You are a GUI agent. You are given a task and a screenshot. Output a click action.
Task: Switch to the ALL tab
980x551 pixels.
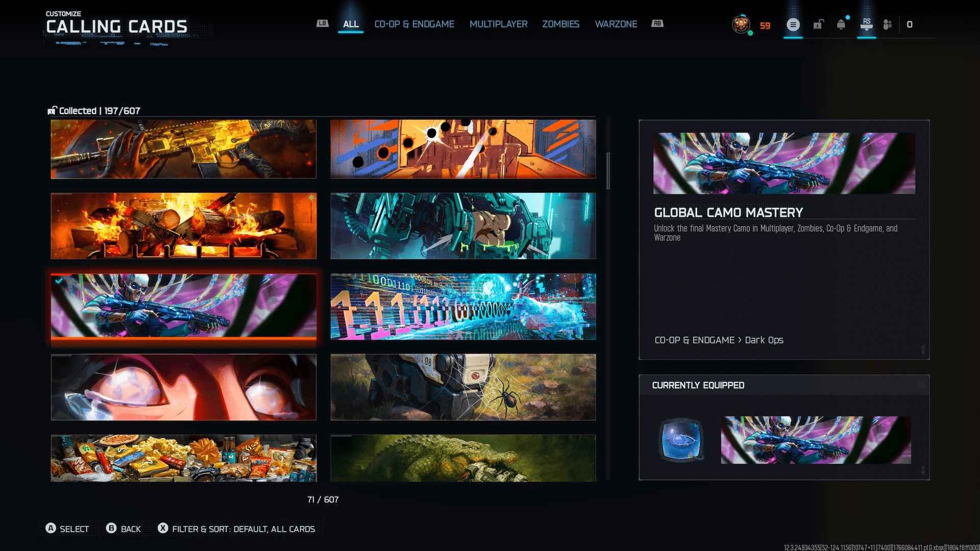pyautogui.click(x=351, y=24)
